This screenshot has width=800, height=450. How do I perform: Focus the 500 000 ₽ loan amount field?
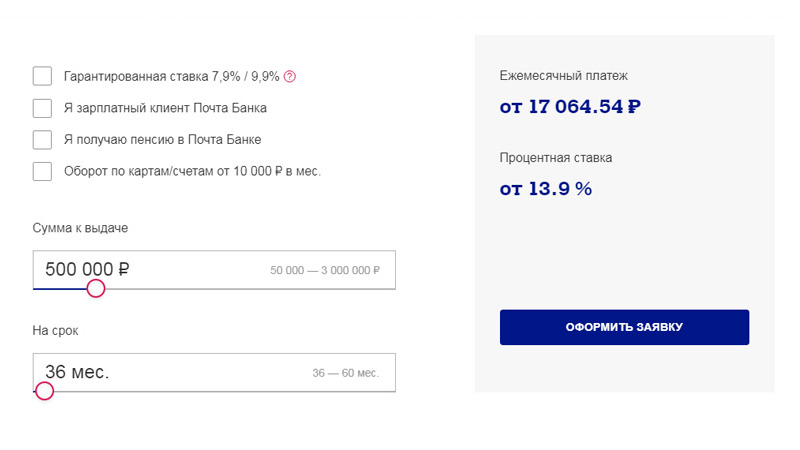click(x=214, y=269)
